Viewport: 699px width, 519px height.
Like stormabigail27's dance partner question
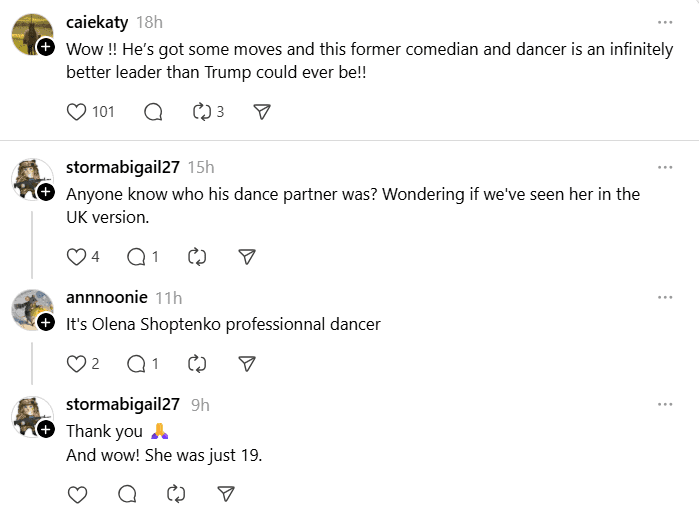pos(78,256)
